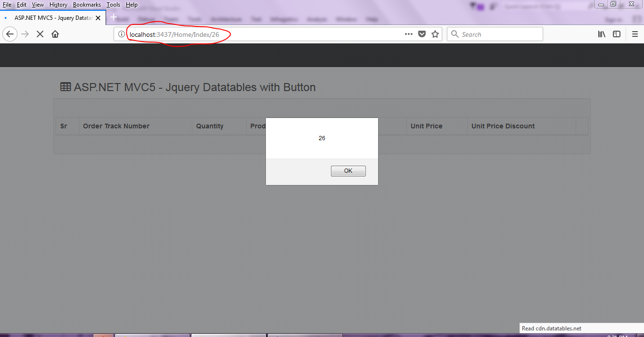Click the Search input box
The height and width of the screenshot is (337, 644).
(x=495, y=34)
